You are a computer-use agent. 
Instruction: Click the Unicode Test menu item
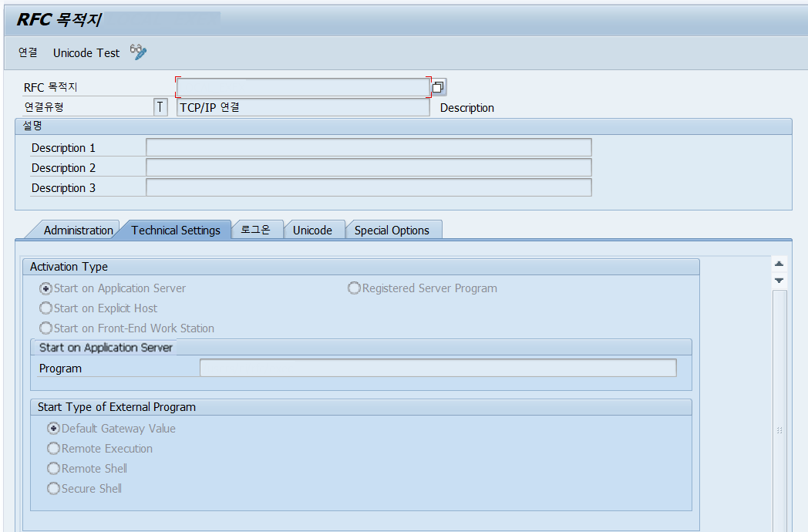pyautogui.click(x=86, y=52)
